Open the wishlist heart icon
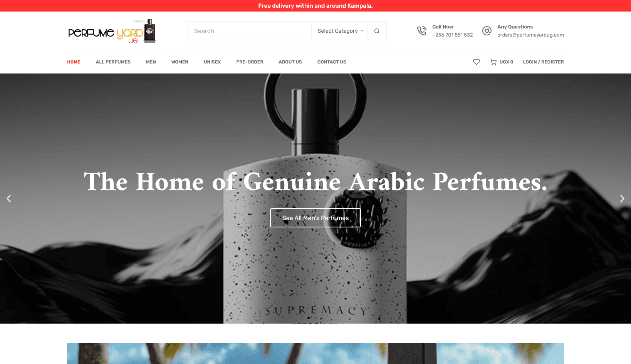 coord(477,62)
